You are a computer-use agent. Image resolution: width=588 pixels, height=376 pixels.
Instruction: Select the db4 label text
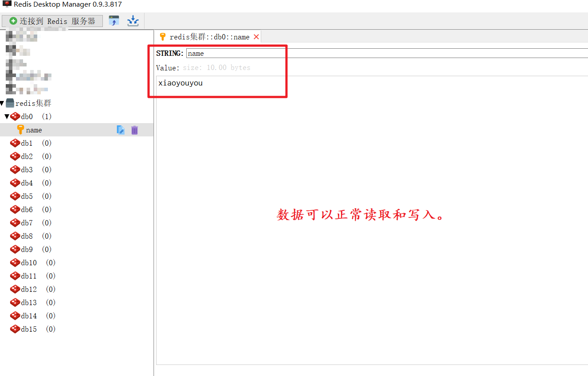click(27, 183)
